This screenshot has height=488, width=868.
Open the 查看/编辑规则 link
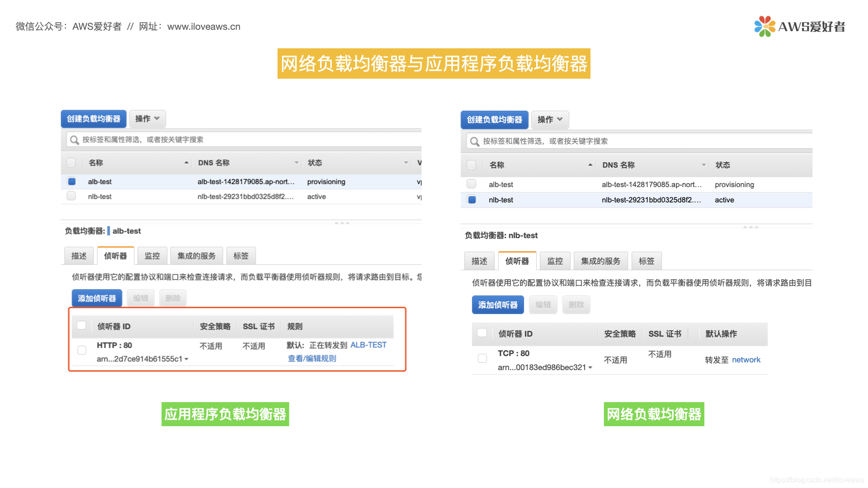point(312,358)
